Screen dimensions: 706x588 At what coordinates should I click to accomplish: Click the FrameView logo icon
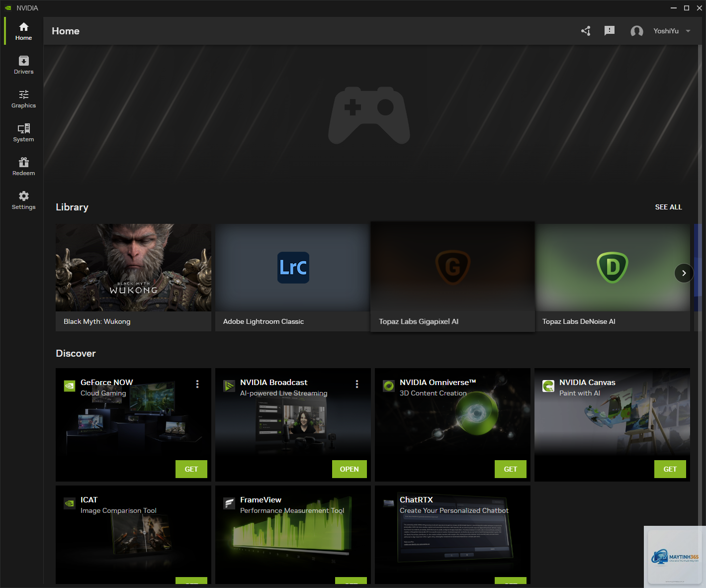point(229,503)
